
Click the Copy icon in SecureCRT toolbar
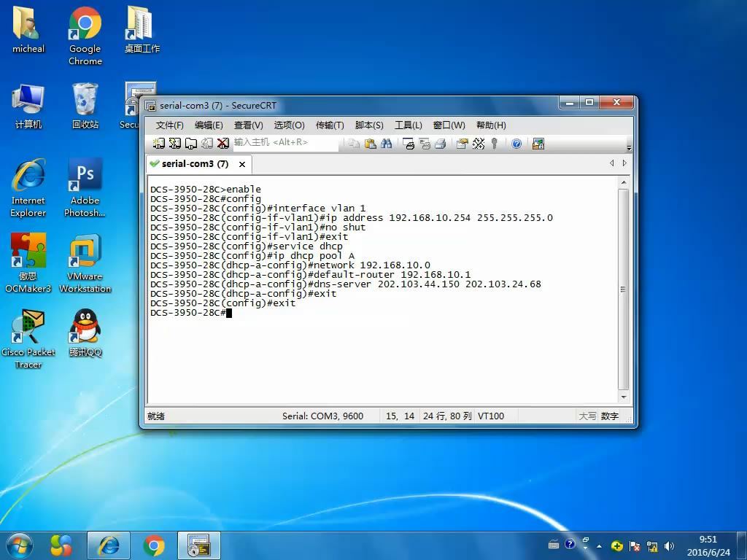(x=354, y=144)
